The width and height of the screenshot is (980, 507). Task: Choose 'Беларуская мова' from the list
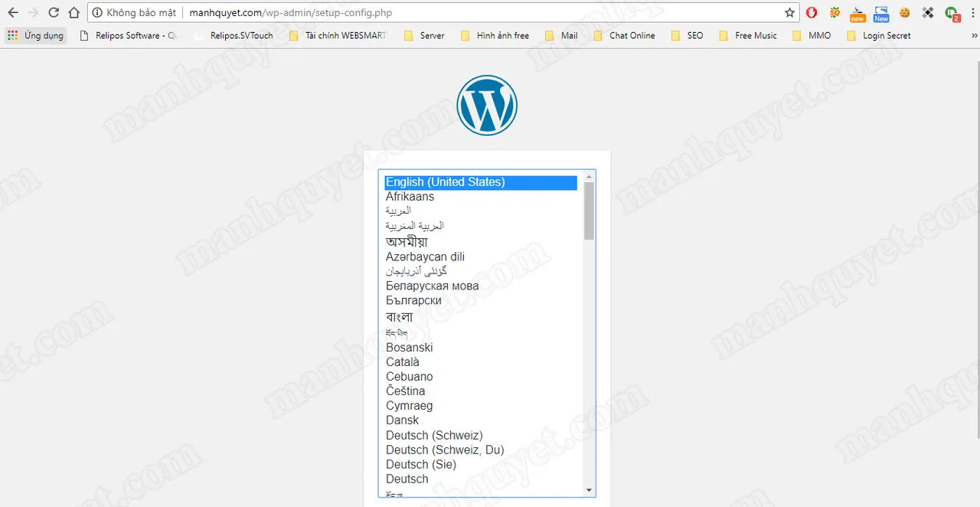click(481, 286)
